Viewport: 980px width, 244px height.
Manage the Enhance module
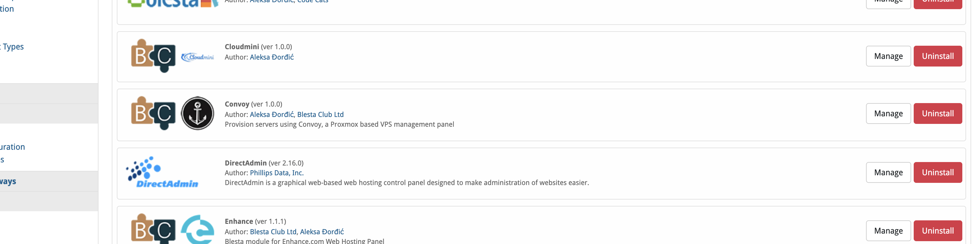click(888, 231)
